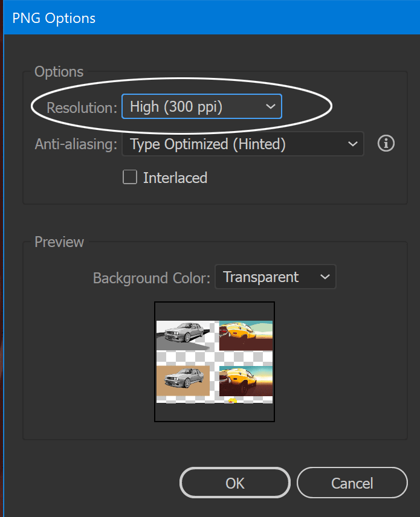Click the Anti-aliasing label text

click(x=76, y=144)
